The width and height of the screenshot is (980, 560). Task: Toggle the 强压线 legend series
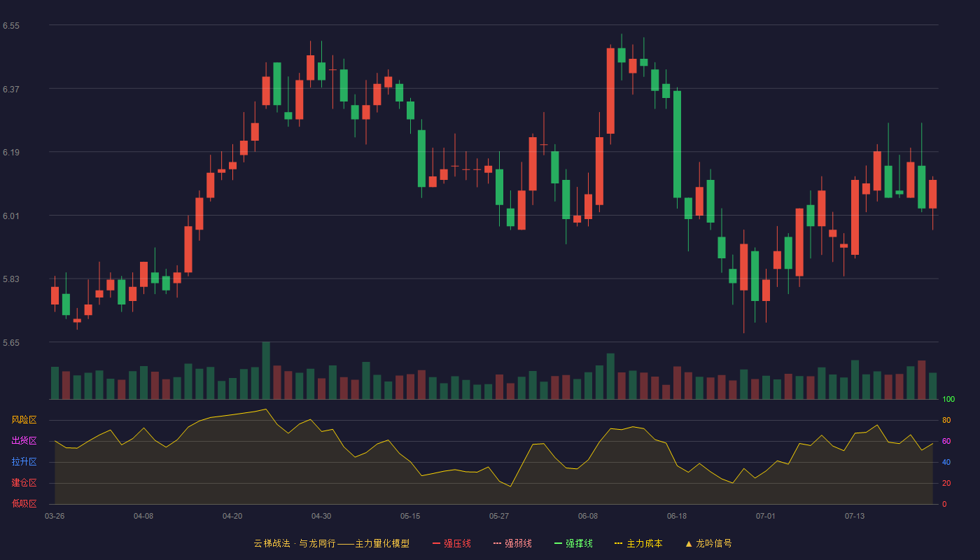click(451, 543)
